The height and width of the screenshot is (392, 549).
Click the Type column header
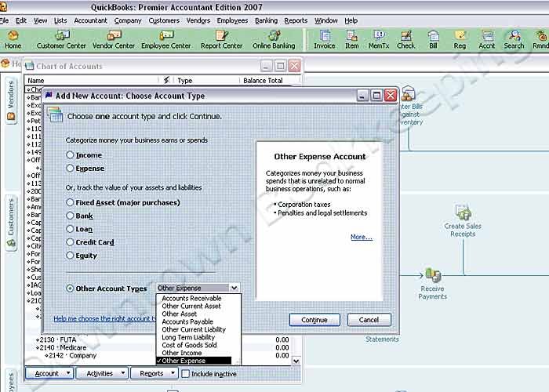click(206, 81)
